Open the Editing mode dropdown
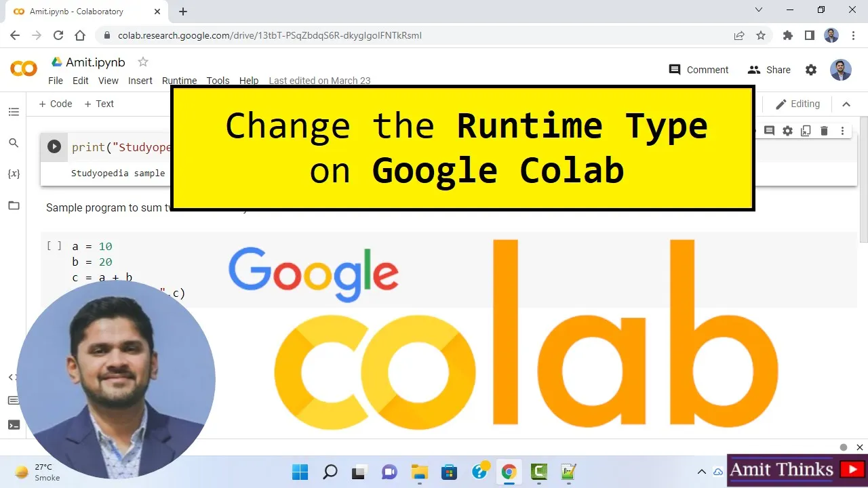This screenshot has height=488, width=868. (797, 104)
